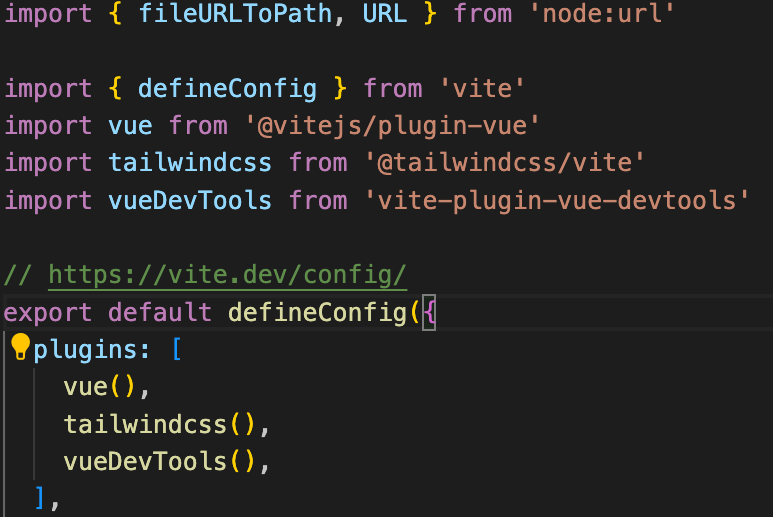Click the default keyword
This screenshot has width=773, height=517.
[x=160, y=312]
